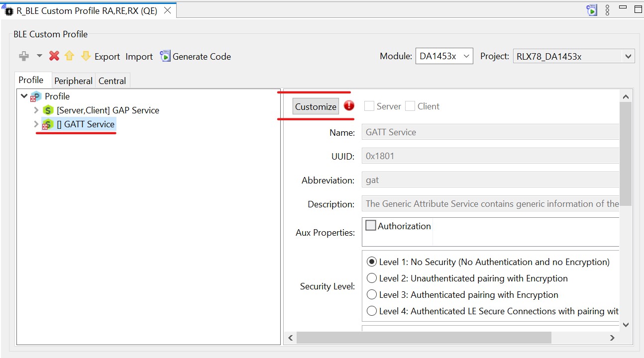Select the R_BLE Custom Profile editor tab
The height and width of the screenshot is (358, 644).
87,10
